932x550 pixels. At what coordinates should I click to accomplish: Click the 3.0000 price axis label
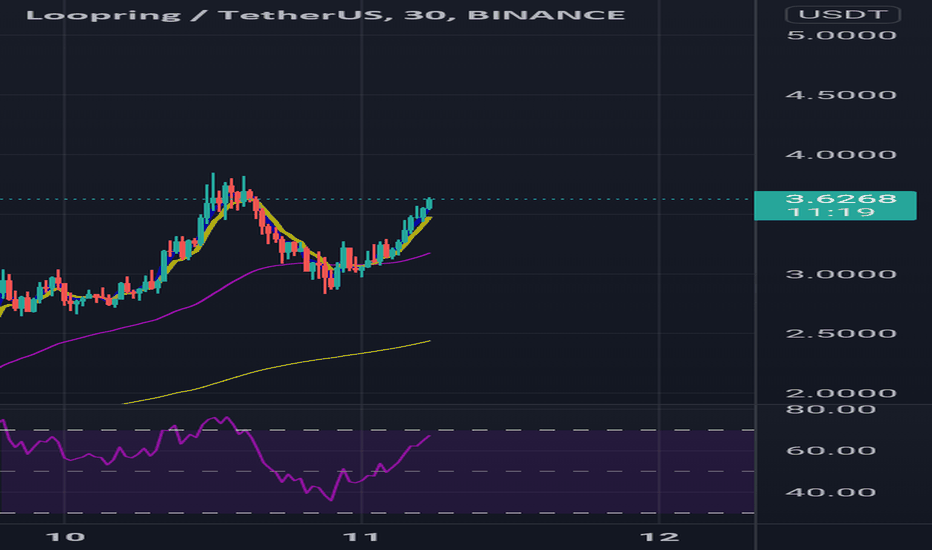841,275
